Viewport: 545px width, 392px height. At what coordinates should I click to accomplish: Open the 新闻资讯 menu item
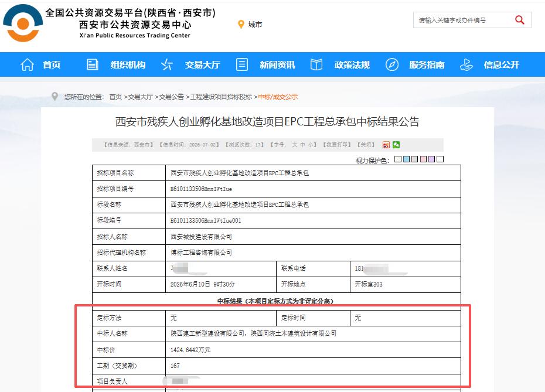(277, 64)
